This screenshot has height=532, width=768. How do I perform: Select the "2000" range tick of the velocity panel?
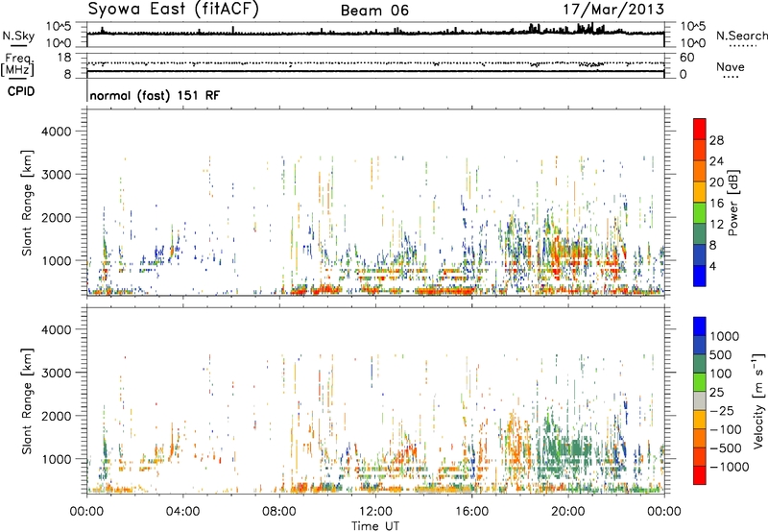(x=56, y=416)
